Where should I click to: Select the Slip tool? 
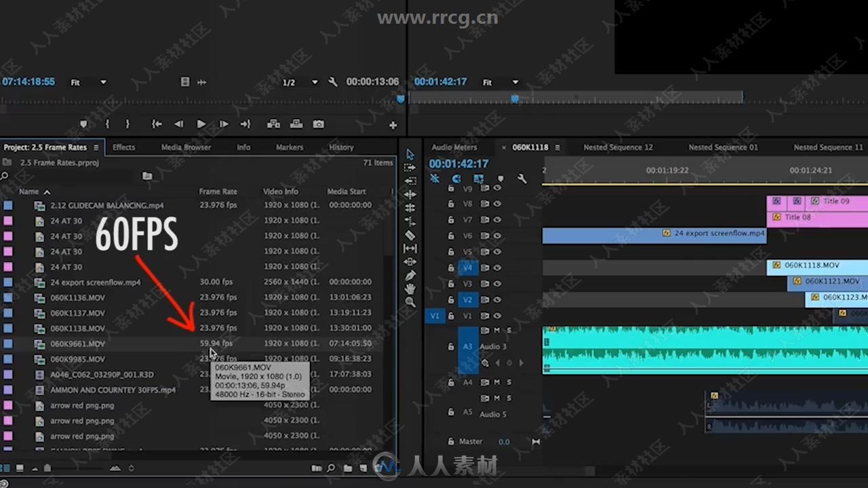(410, 249)
